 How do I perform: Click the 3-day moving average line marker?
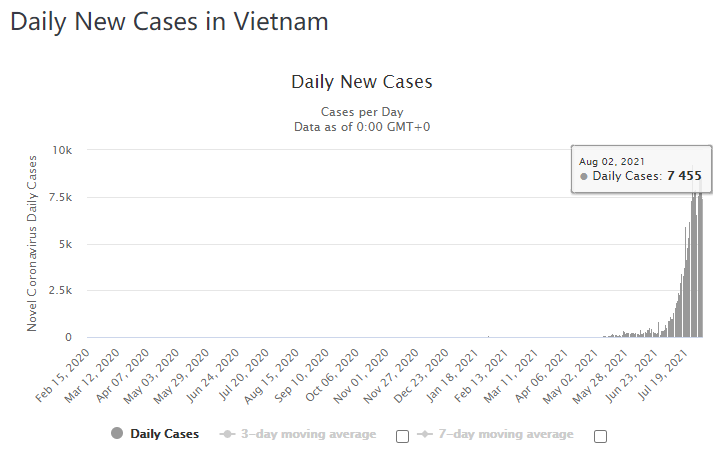click(x=227, y=434)
